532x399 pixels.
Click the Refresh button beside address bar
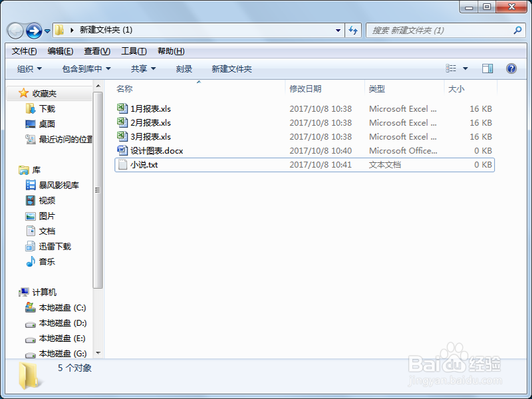coord(353,30)
